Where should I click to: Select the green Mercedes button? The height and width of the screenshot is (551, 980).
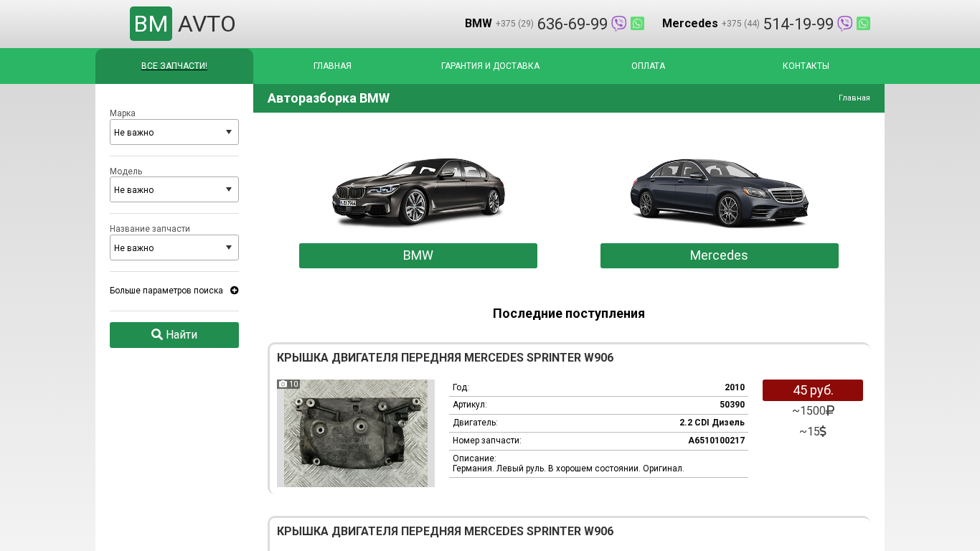pos(719,255)
